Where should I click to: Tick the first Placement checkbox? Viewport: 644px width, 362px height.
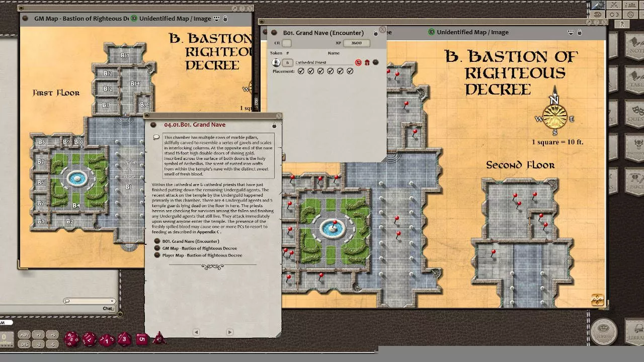tap(301, 71)
